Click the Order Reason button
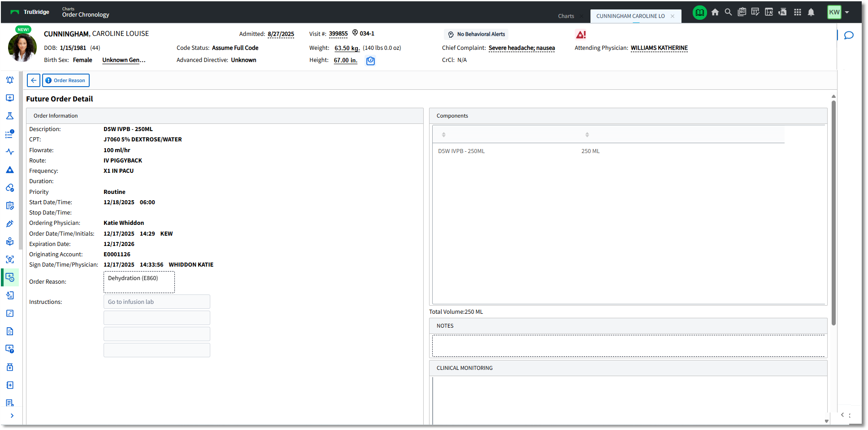This screenshot has width=868, height=430. [x=66, y=80]
